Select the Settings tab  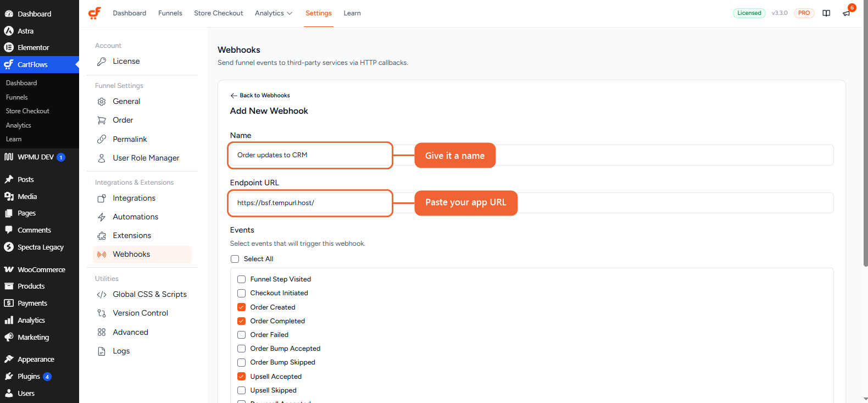pyautogui.click(x=319, y=13)
